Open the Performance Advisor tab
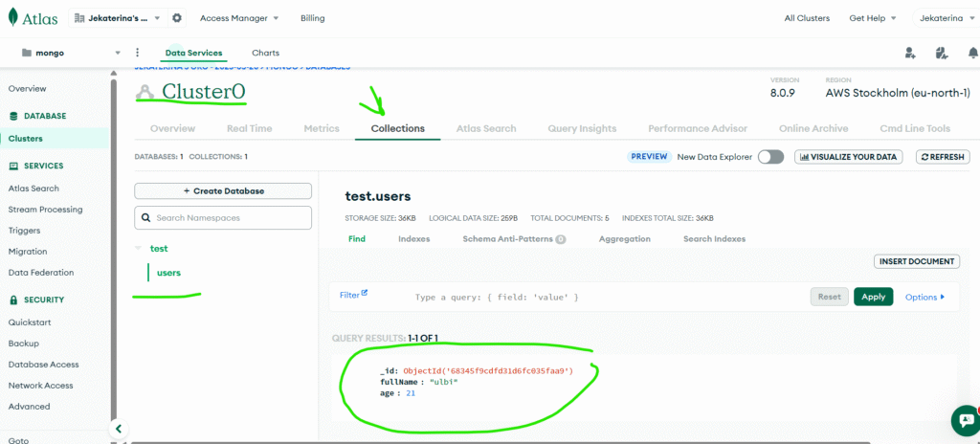The width and height of the screenshot is (980, 444). [698, 128]
